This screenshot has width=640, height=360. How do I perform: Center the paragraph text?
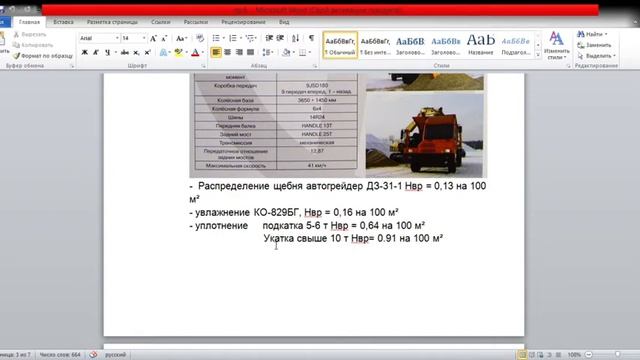tap(227, 52)
